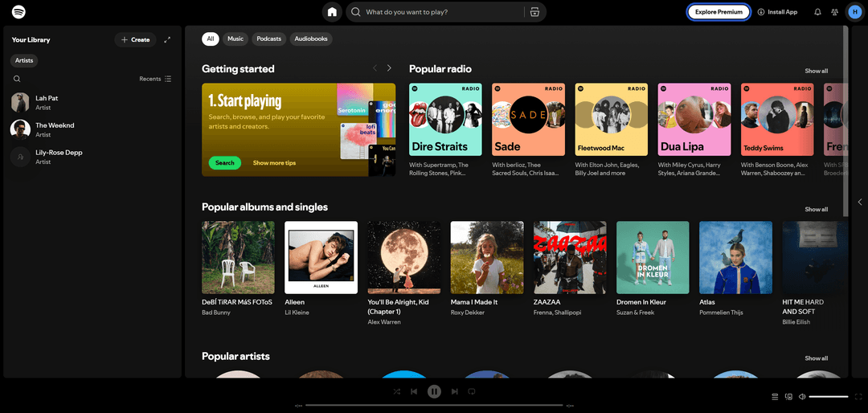Open HIT ME HARD AND SOFT album
The width and height of the screenshot is (868, 413).
[x=815, y=257]
